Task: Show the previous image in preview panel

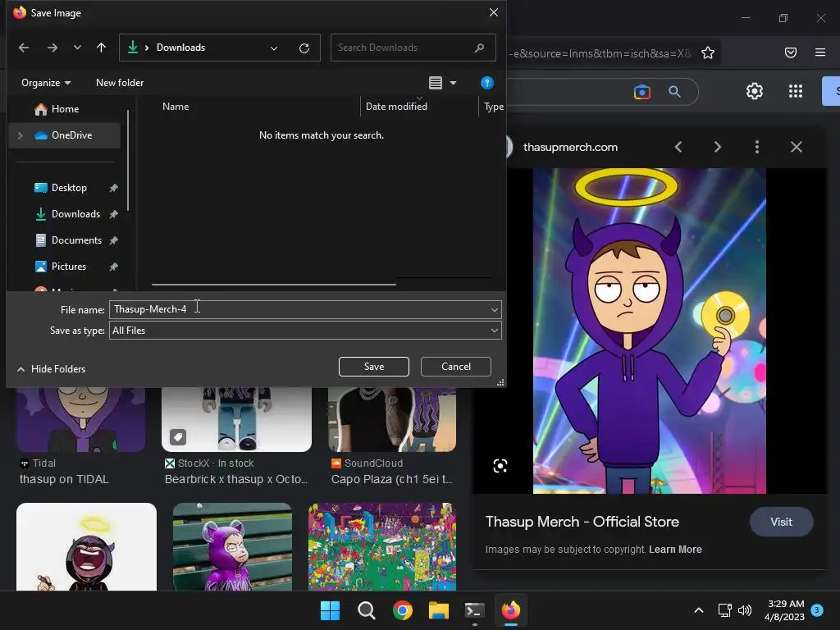Action: (678, 147)
